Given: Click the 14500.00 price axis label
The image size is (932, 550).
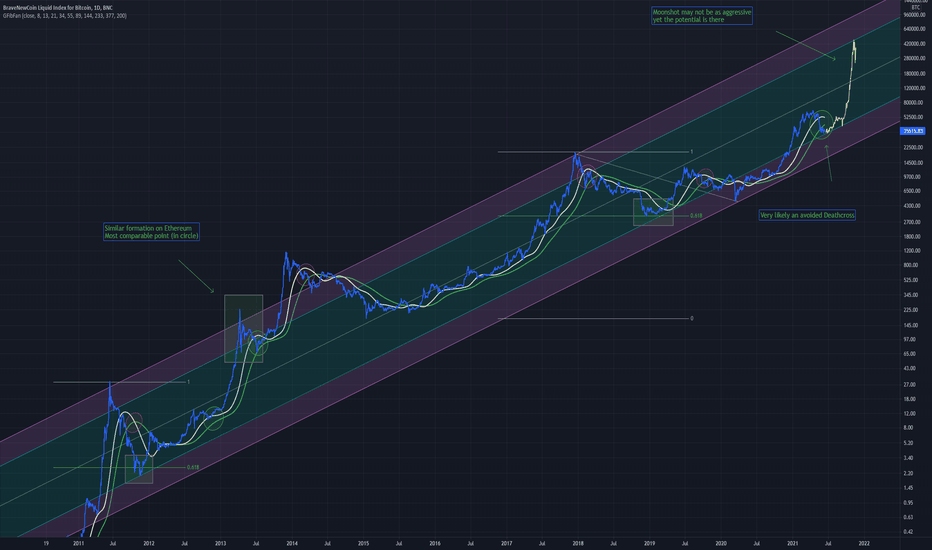Looking at the screenshot, I should 913,162.
